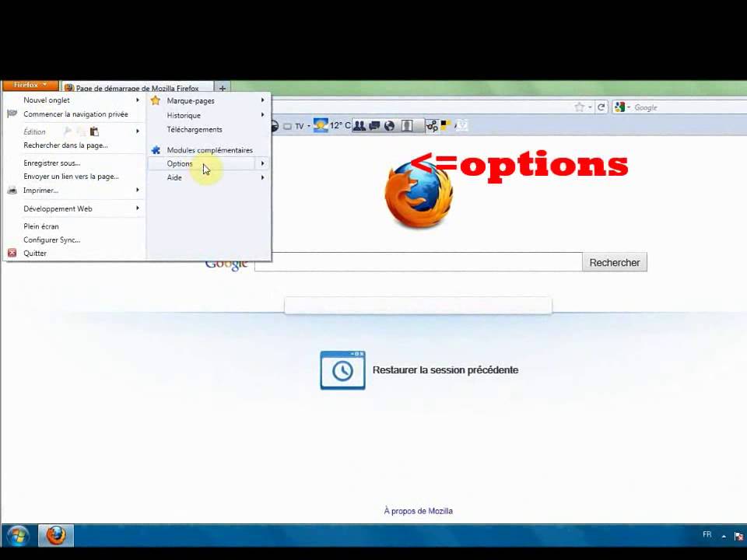This screenshot has width=747, height=560.
Task: Toggle Plein écran mode
Action: (41, 226)
